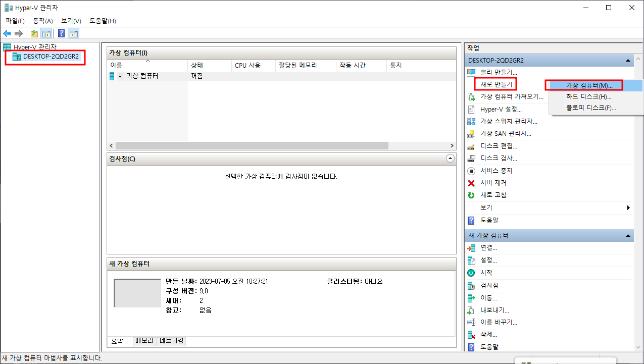Click 도움말 at bottom of 새 가상 컴퓨터 actions
The image size is (644, 364).
(489, 347)
